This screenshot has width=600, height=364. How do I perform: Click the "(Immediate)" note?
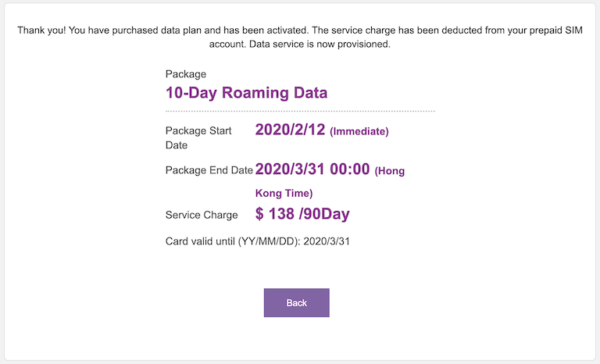(x=359, y=132)
